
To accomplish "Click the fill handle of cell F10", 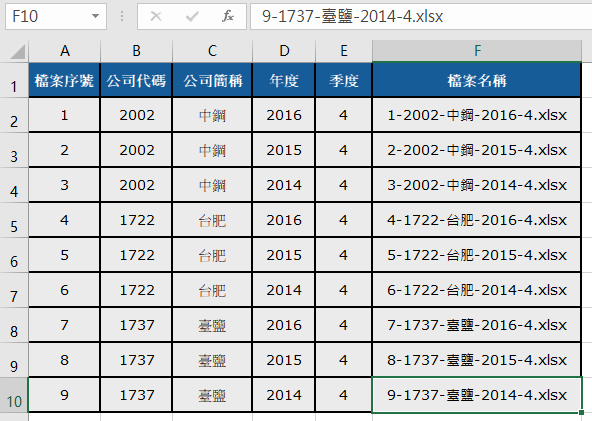I will tap(581, 412).
